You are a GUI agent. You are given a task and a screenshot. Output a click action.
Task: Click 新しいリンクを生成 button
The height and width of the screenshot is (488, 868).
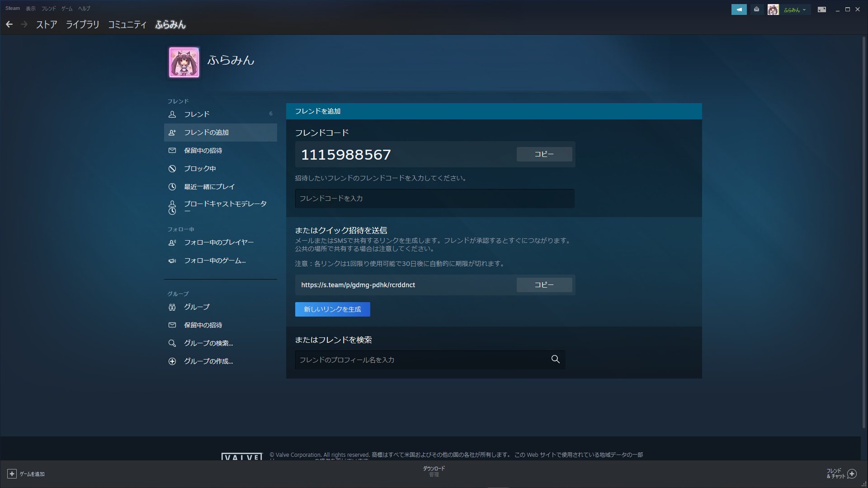click(333, 309)
